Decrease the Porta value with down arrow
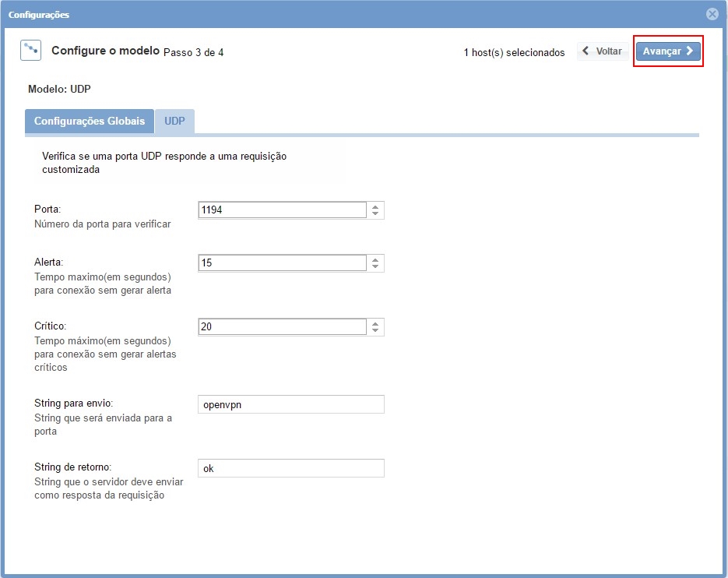This screenshot has height=578, width=728. (x=375, y=214)
